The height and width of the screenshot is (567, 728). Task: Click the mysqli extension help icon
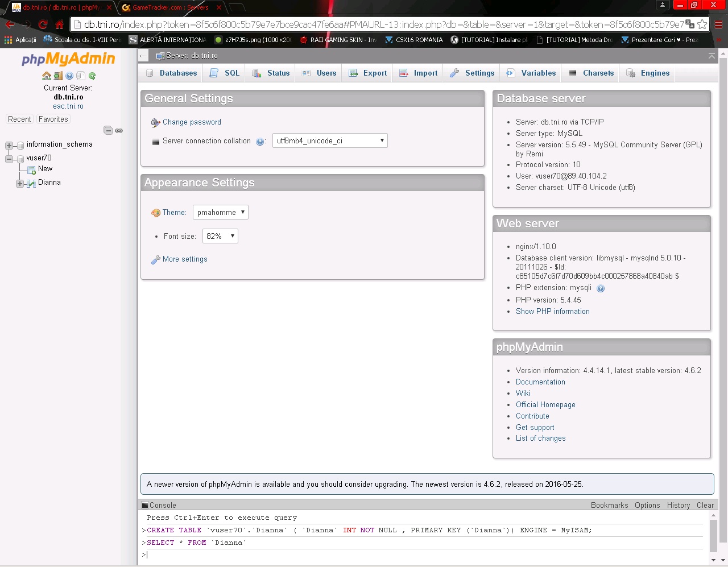601,288
